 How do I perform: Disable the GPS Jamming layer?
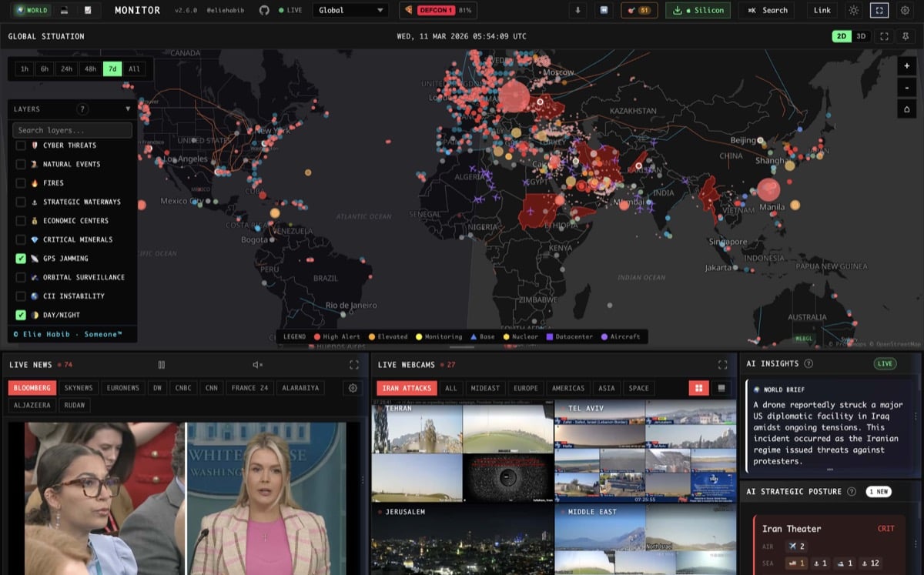[x=21, y=259]
